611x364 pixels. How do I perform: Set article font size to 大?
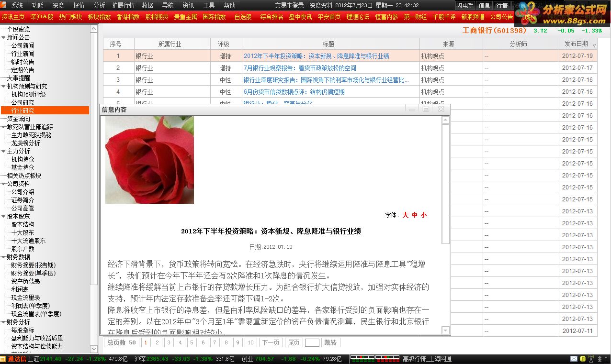click(405, 215)
